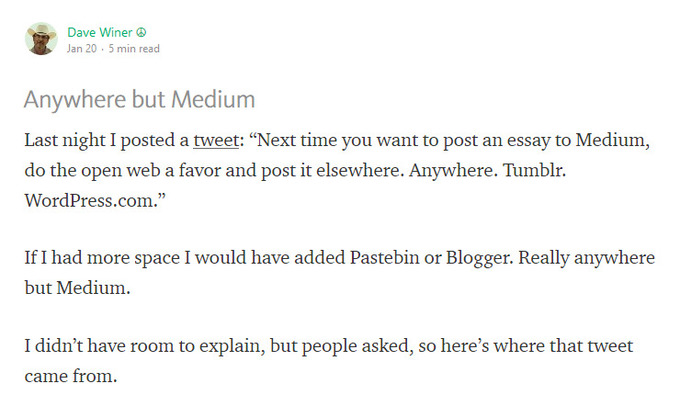Click the phrase 'people asked' in third paragraph
Image resolution: width=680 pixels, height=395 pixels.
click(356, 346)
